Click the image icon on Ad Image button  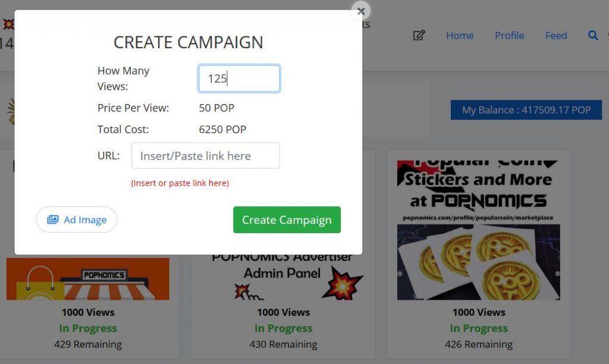[53, 219]
